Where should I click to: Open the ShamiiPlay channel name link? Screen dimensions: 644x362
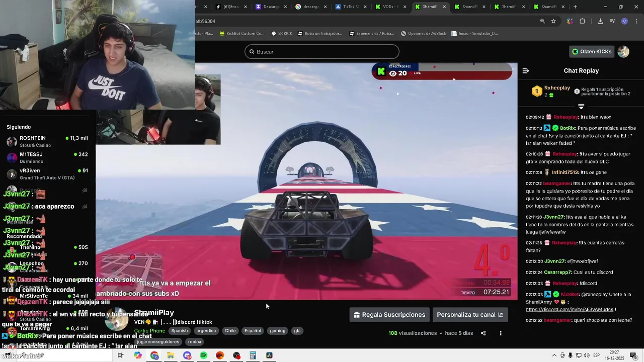pyautogui.click(x=154, y=313)
